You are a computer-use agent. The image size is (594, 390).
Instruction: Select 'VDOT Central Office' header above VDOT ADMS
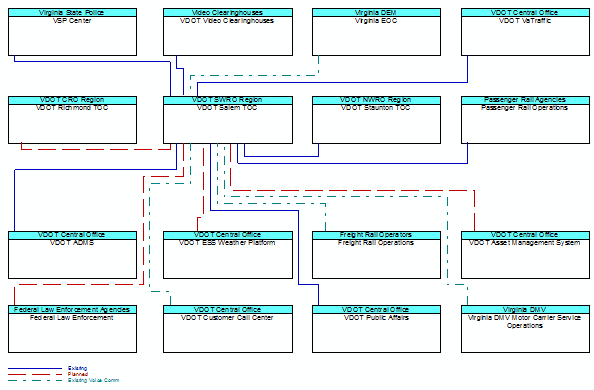pos(72,235)
